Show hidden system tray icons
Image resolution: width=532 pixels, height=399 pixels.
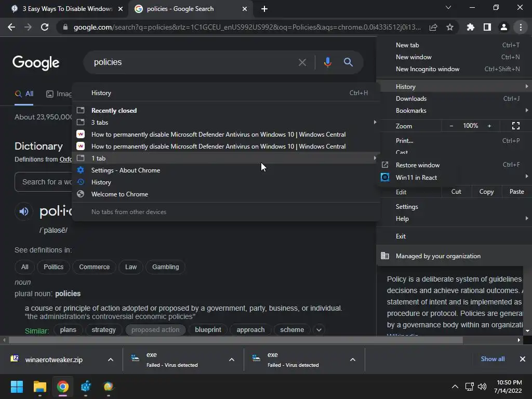click(455, 387)
